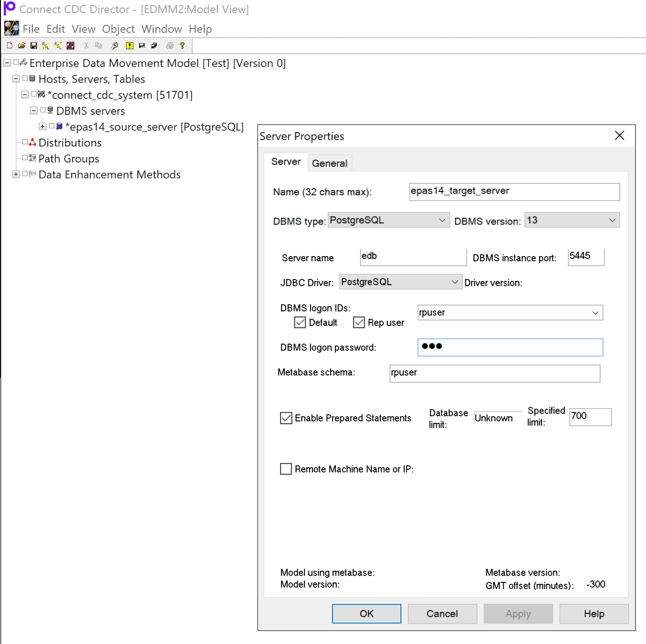Screen dimensions: 646x644
Task: Expand the epas14_source_server tree node
Action: click(x=42, y=127)
